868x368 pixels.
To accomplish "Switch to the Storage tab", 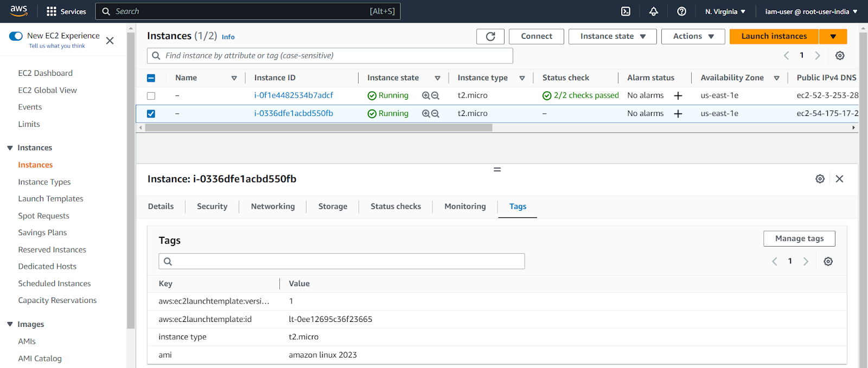I will [x=333, y=206].
